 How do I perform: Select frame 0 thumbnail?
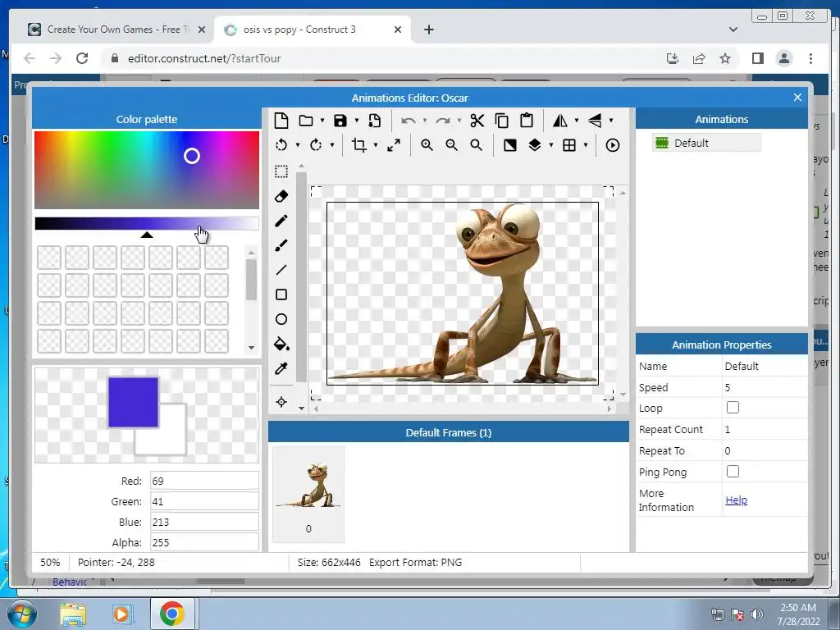[308, 495]
